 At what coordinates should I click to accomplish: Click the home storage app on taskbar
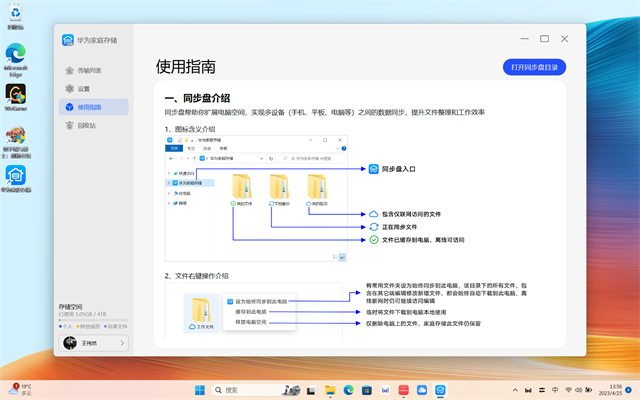tap(440, 390)
